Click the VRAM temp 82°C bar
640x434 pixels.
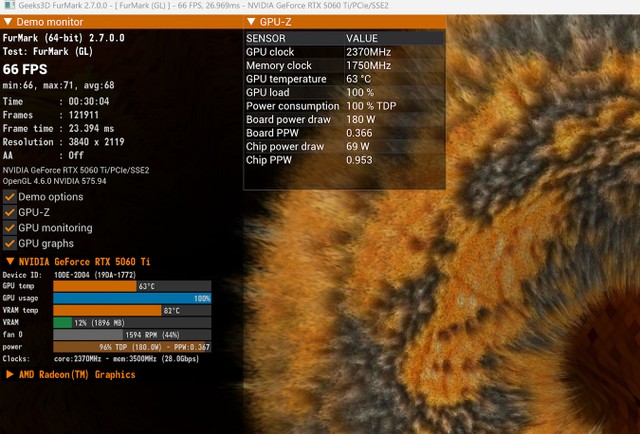click(132, 311)
